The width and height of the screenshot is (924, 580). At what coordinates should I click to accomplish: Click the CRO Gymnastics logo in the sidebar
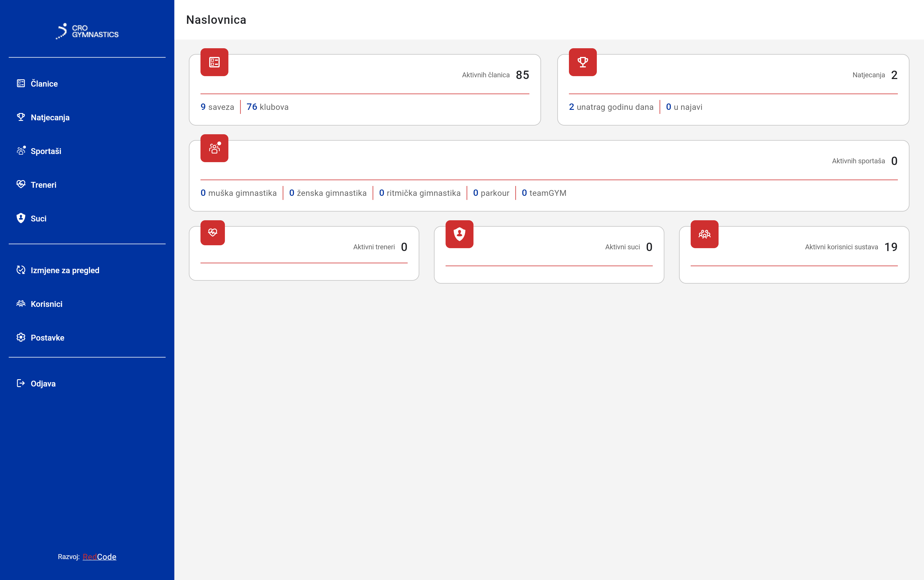(87, 31)
